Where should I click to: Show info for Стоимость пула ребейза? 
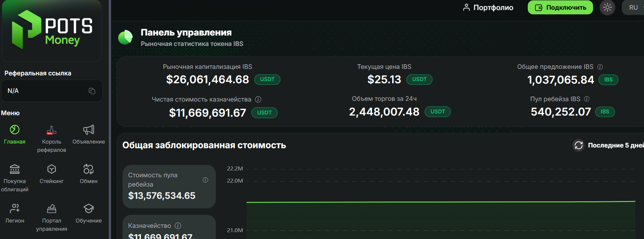point(205,180)
